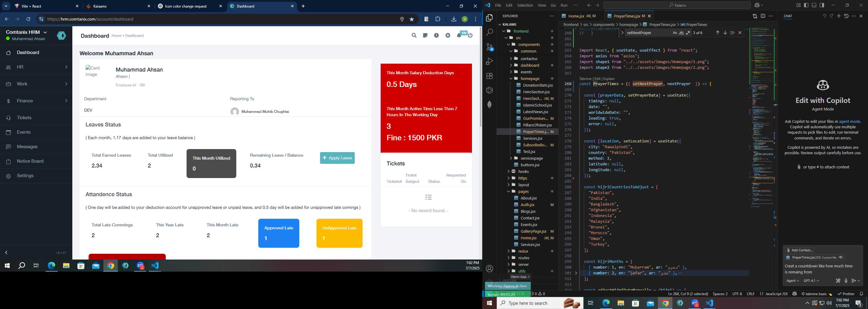The height and width of the screenshot is (309, 868).
Task: Go to previous match in find widget
Action: [x=717, y=33]
